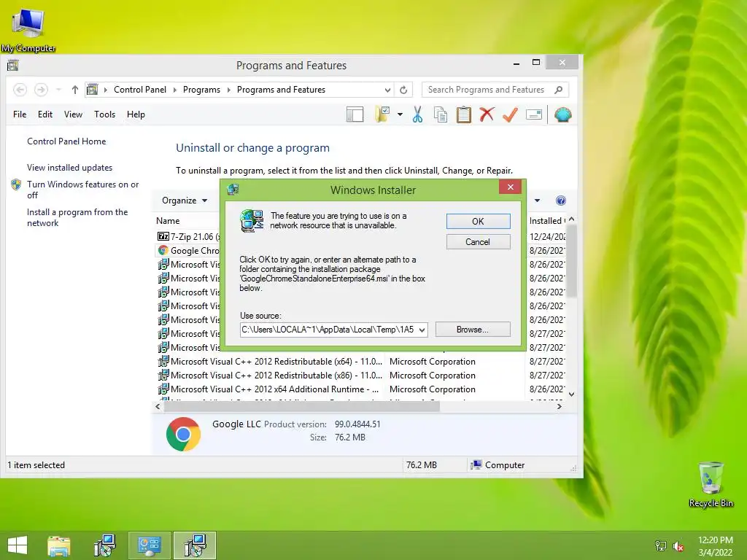Open the Recycle Bin desktop icon
Image resolution: width=747 pixels, height=560 pixels.
coord(711,484)
